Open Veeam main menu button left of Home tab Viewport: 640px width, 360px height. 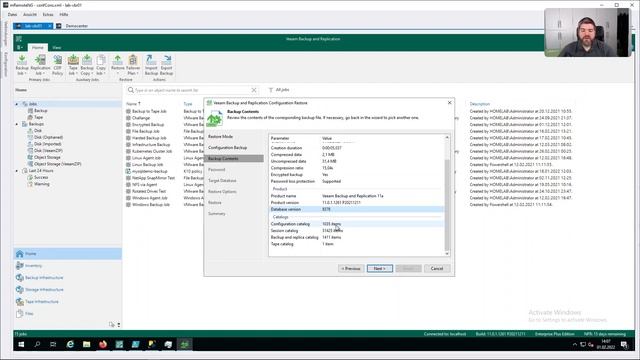[19, 47]
